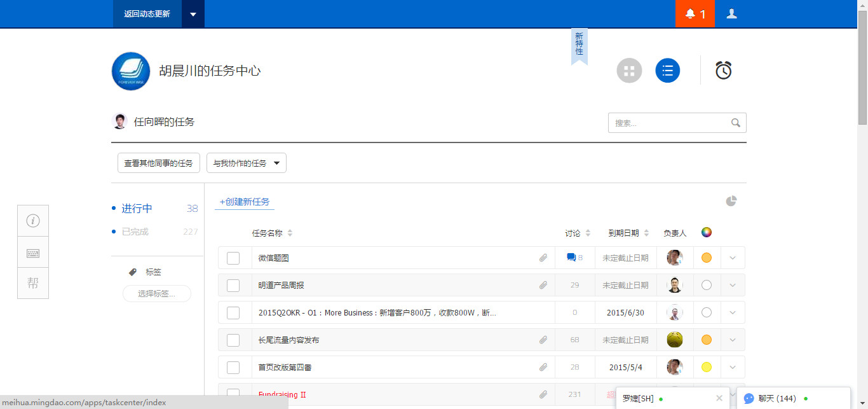The height and width of the screenshot is (409, 868).
Task: Open the Fundraising II task
Action: coord(282,394)
